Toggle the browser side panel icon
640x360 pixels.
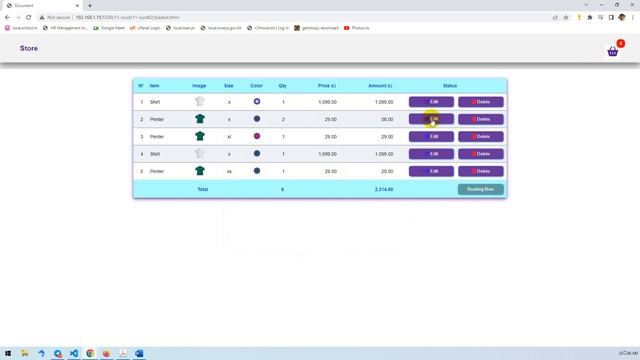(x=611, y=18)
